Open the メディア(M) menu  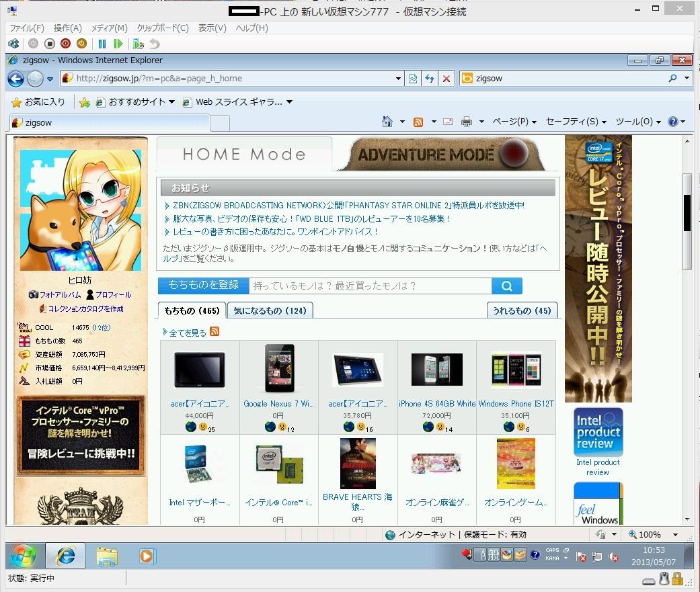pos(110,28)
